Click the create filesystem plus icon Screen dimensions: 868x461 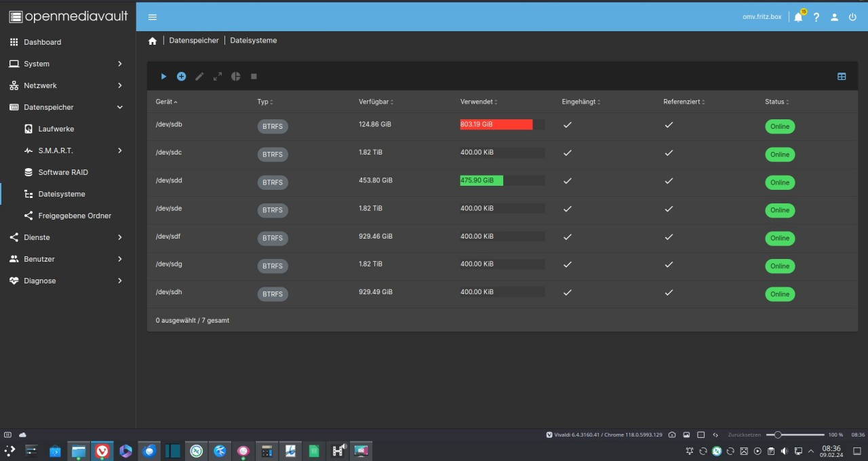[x=182, y=77]
